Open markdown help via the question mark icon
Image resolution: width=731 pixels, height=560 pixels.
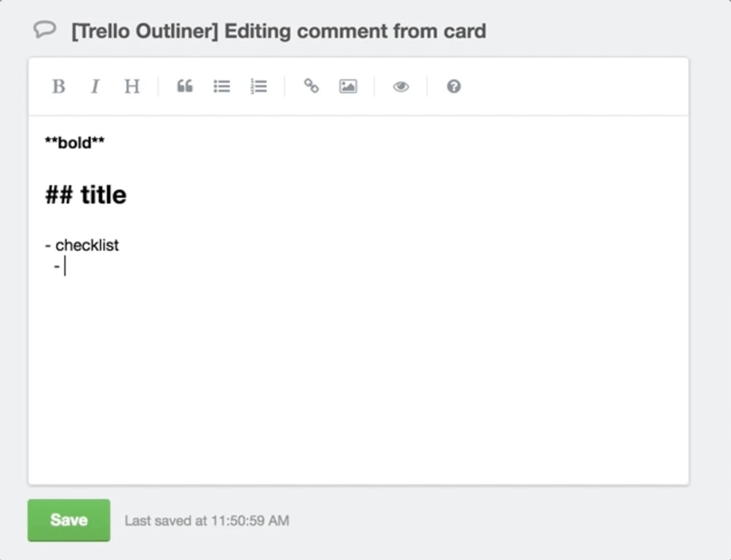(x=453, y=86)
